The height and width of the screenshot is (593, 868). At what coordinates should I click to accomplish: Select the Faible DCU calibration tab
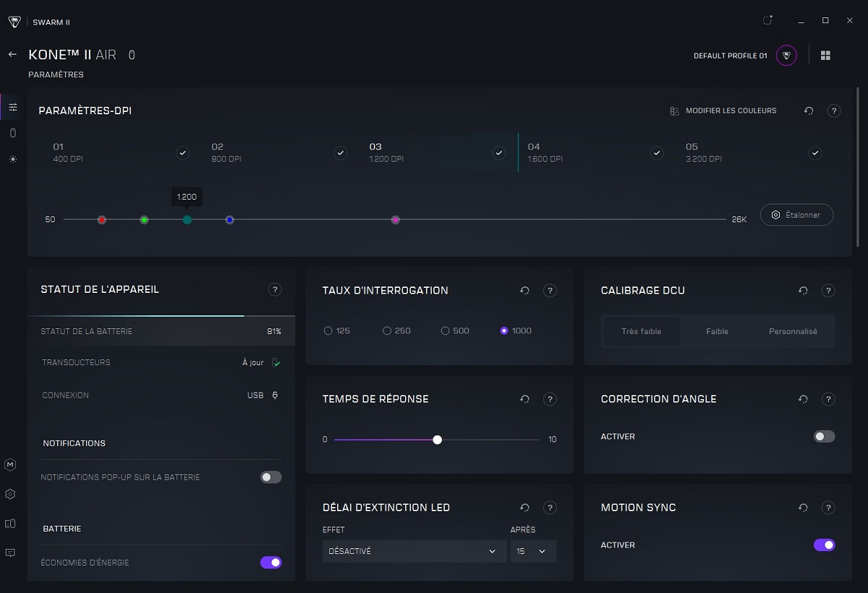coord(717,332)
